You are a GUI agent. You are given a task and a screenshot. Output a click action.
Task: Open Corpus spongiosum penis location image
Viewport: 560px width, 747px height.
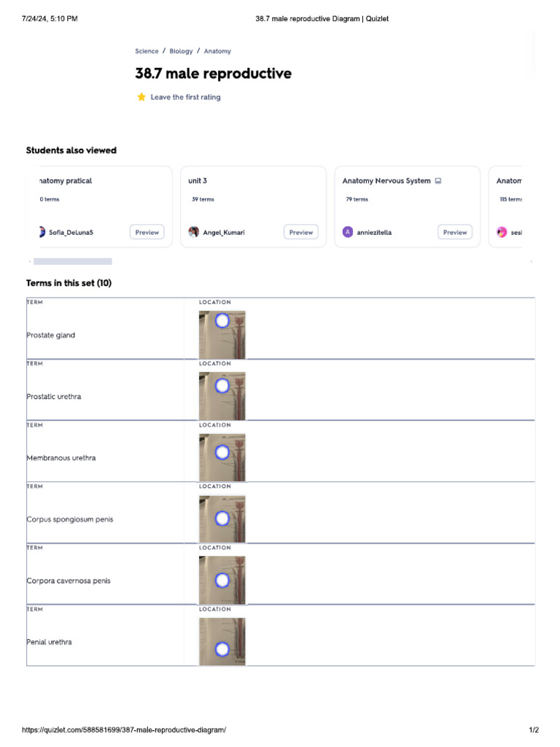[222, 519]
